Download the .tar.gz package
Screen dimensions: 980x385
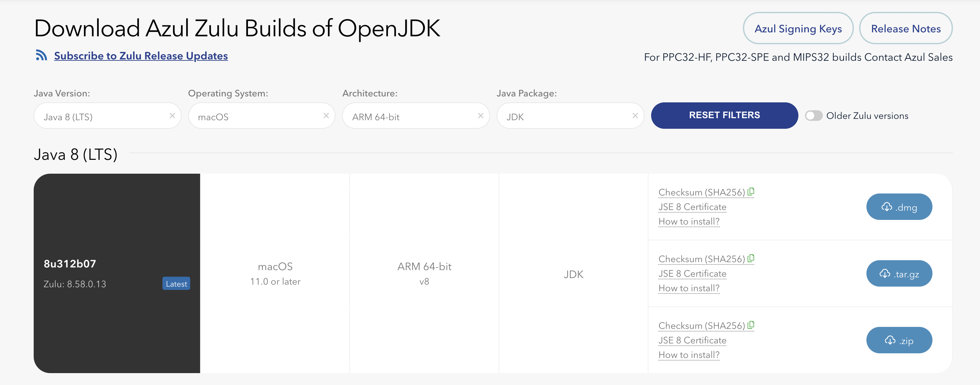pos(899,273)
